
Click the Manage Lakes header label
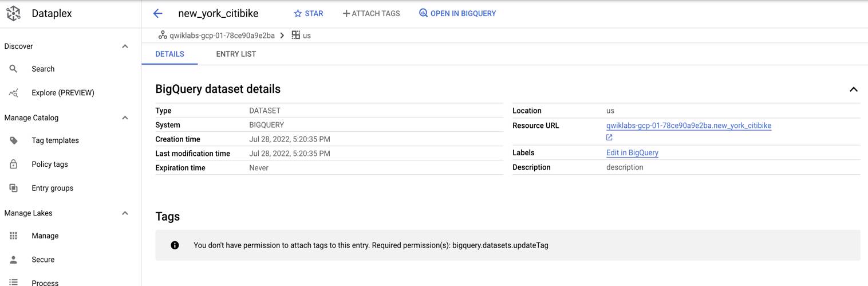28,213
